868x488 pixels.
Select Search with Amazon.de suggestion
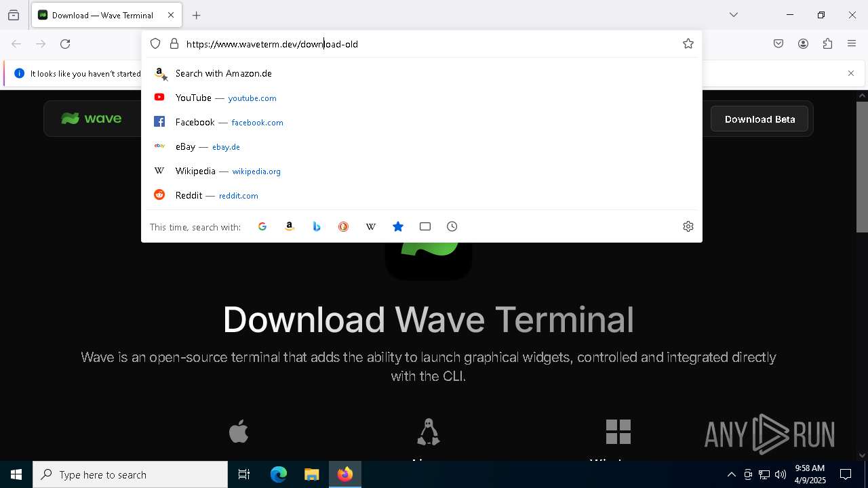pyautogui.click(x=422, y=73)
